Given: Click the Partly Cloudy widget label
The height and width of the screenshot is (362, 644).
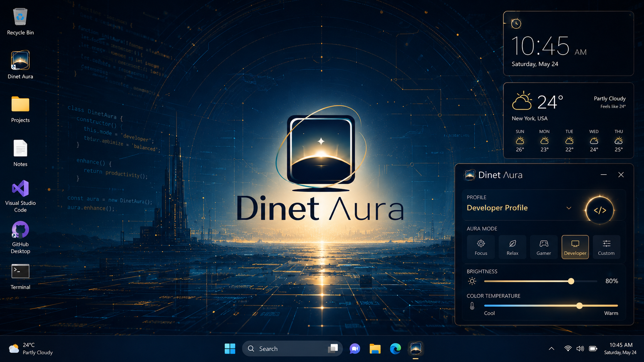Looking at the screenshot, I should point(610,98).
